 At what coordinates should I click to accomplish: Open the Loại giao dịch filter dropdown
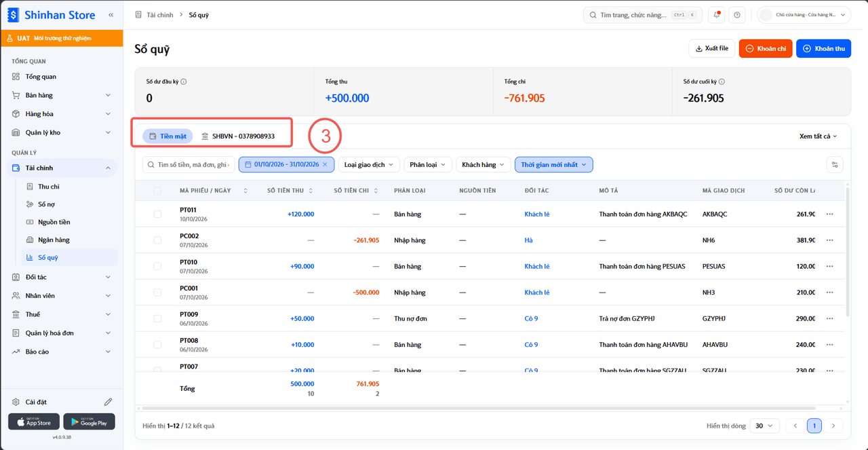pyautogui.click(x=369, y=164)
